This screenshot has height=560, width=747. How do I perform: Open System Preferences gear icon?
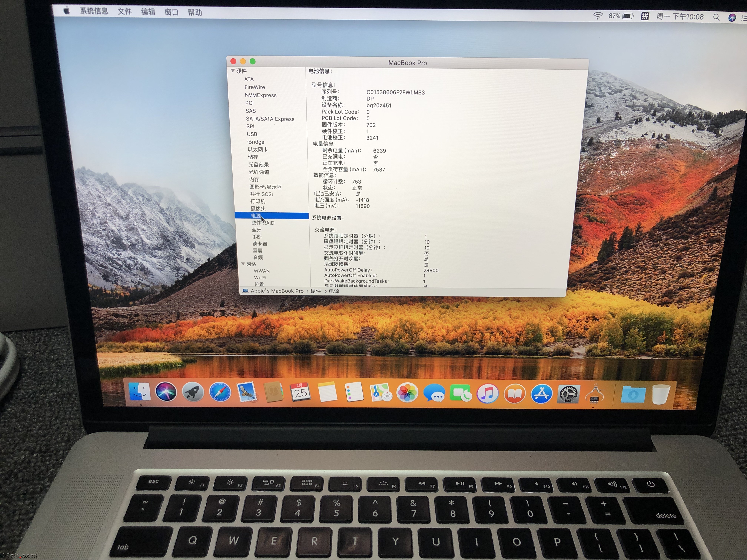568,394
